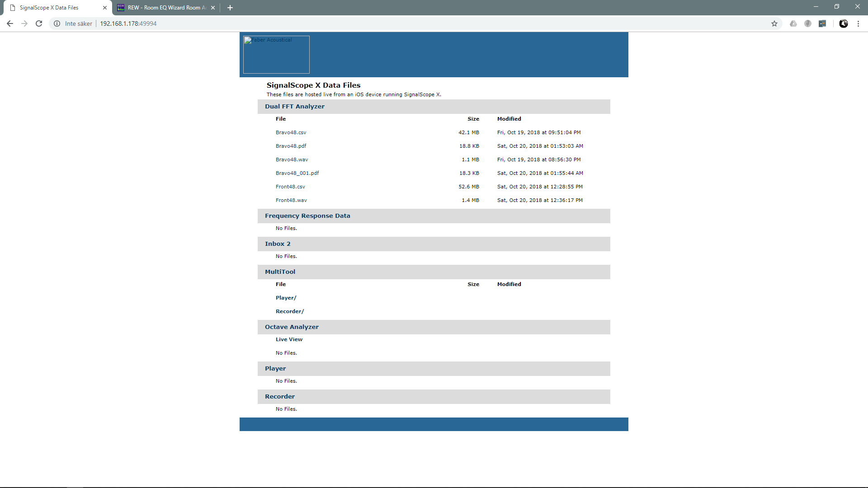Open the Front48.wav file link

coord(292,200)
